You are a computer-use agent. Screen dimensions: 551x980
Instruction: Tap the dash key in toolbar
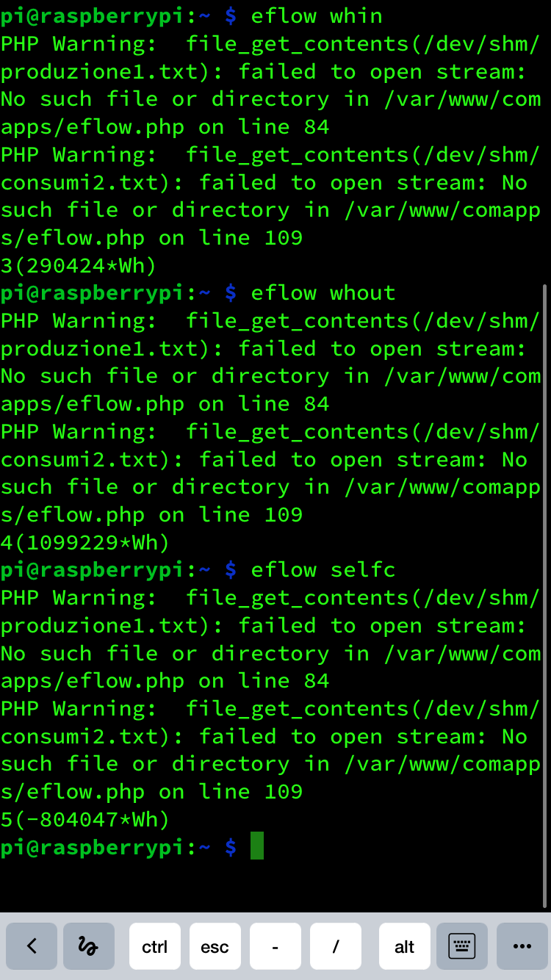275,947
